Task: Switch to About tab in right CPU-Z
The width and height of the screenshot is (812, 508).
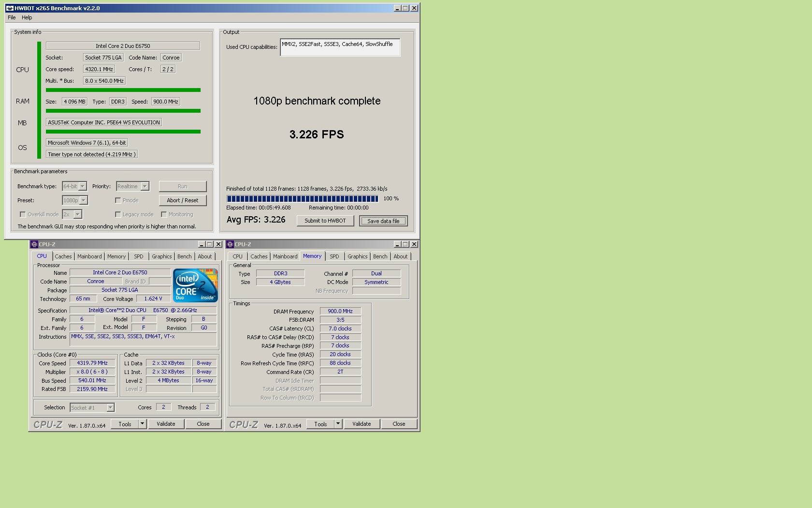Action: [401, 256]
